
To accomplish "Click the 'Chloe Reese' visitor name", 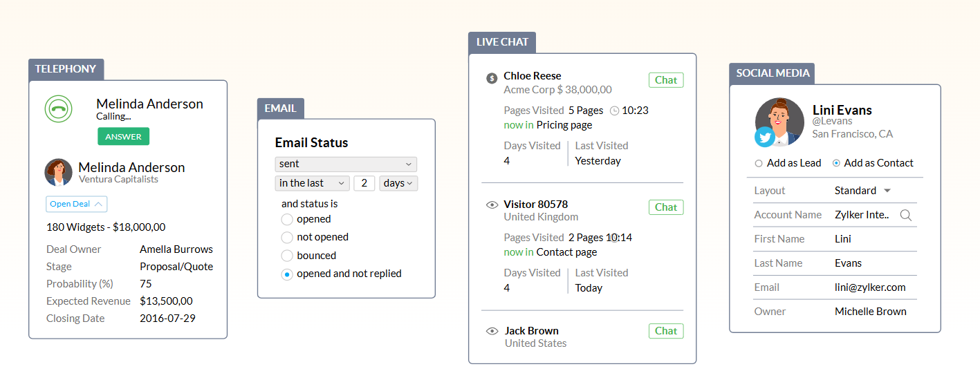I will [533, 76].
